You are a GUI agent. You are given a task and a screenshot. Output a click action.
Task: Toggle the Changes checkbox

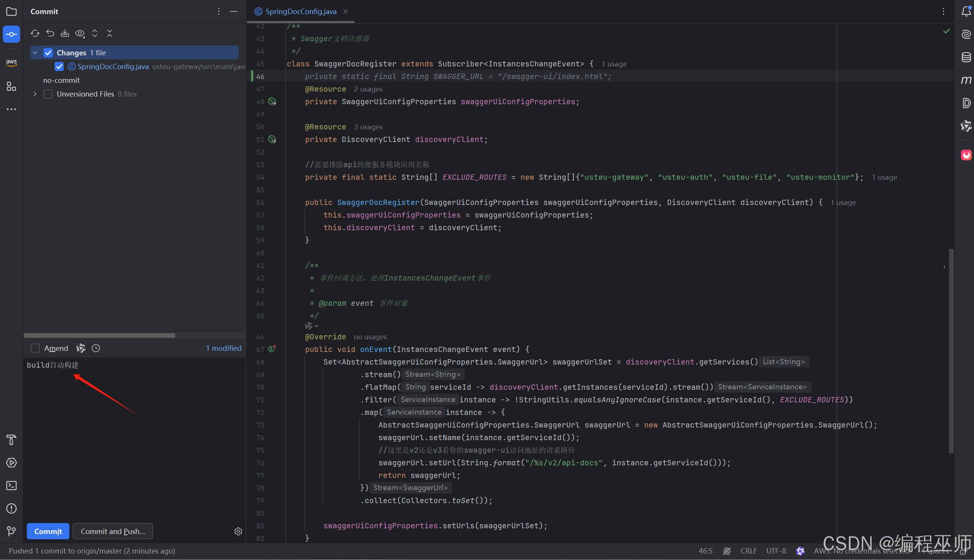pyautogui.click(x=48, y=53)
